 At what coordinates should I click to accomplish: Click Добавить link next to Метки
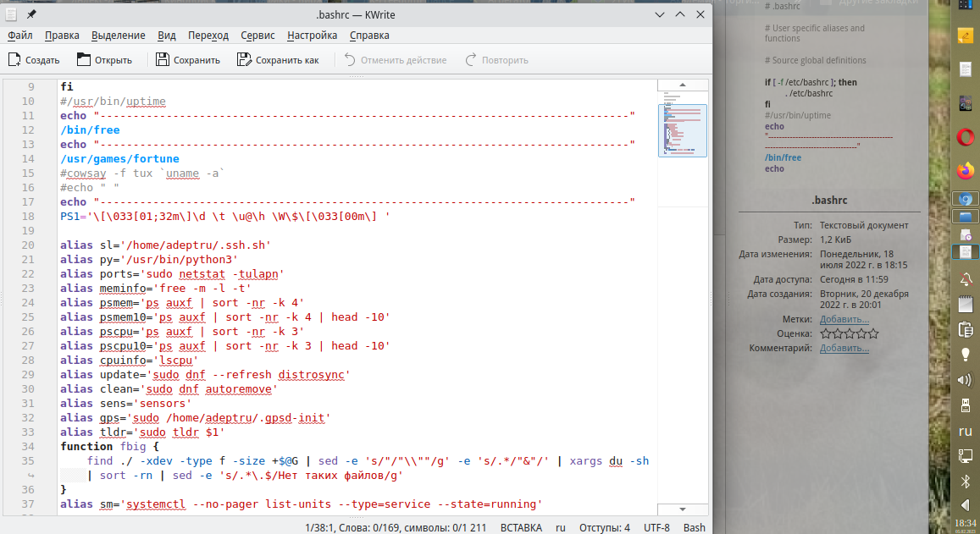[x=844, y=319]
